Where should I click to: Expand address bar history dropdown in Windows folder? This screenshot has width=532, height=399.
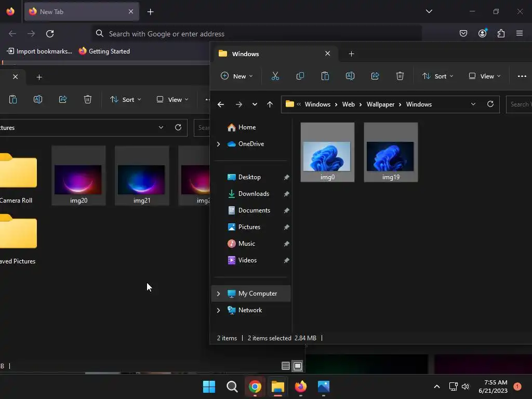tap(473, 104)
